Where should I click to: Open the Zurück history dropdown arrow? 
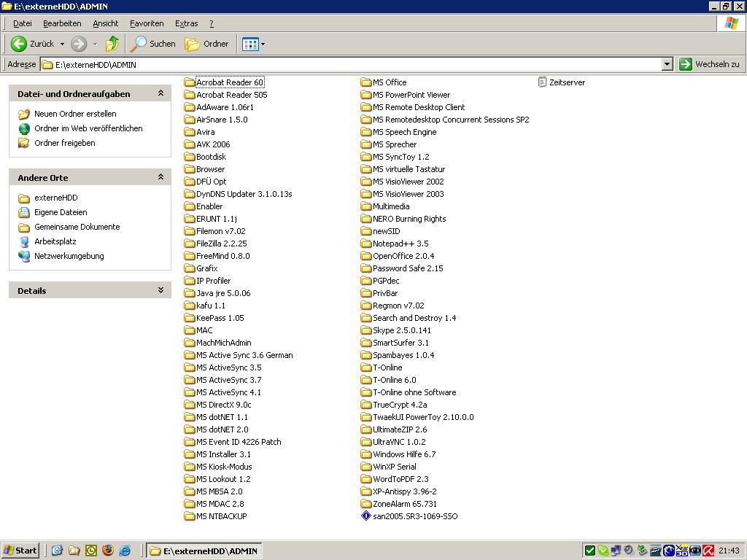62,44
